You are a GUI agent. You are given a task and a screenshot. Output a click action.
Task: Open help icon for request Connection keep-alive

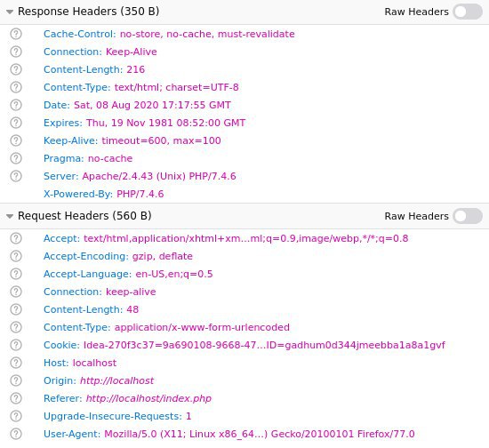coord(16,292)
